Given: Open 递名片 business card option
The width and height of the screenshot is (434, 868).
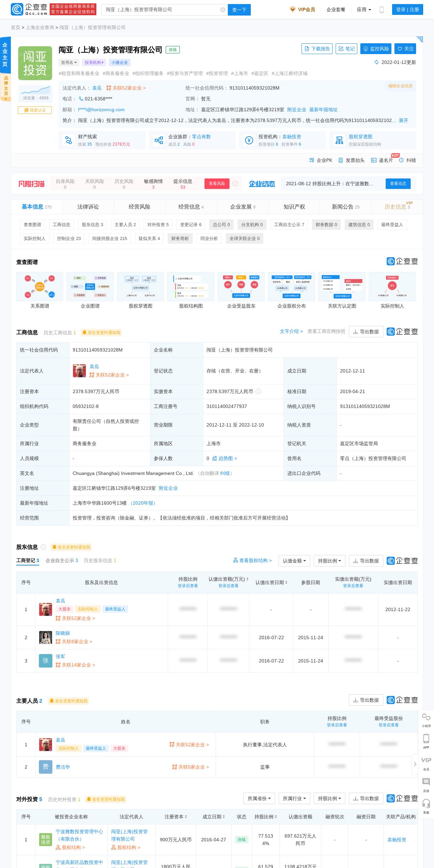Looking at the screenshot, I should point(382,160).
